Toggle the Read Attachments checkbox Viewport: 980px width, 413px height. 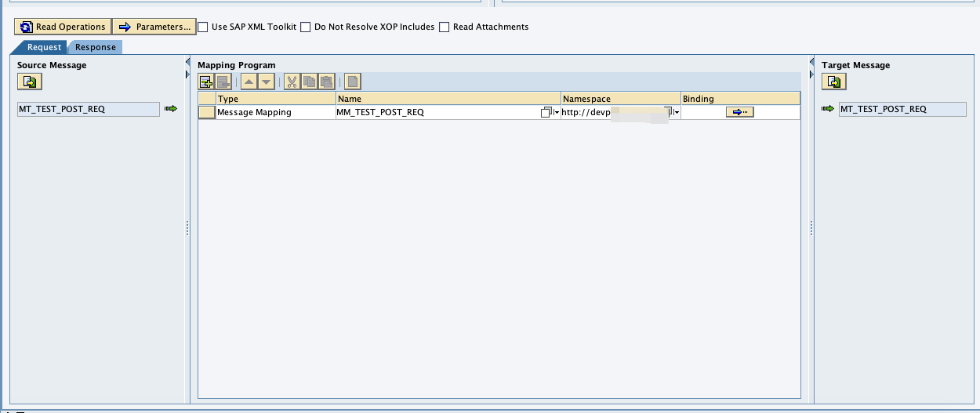445,27
